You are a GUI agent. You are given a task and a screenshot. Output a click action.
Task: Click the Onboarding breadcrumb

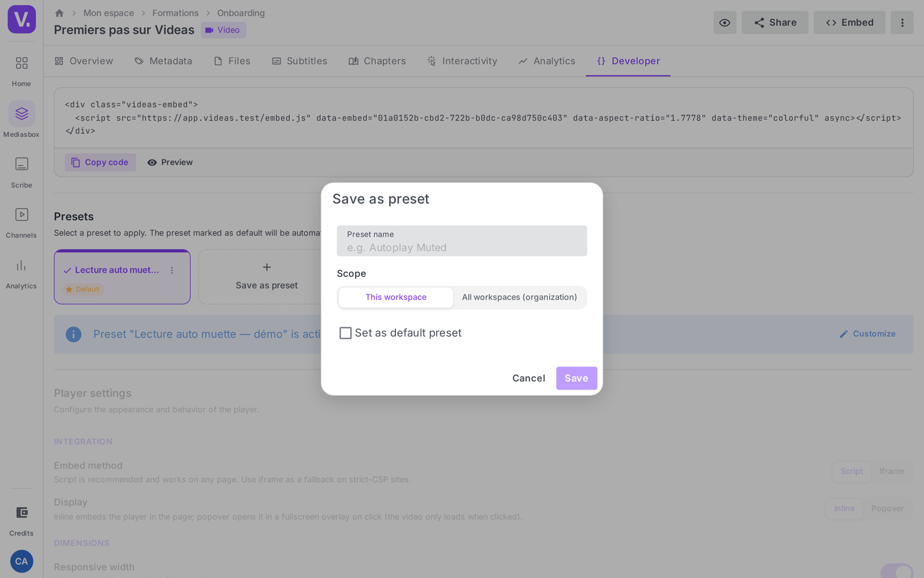pos(241,13)
